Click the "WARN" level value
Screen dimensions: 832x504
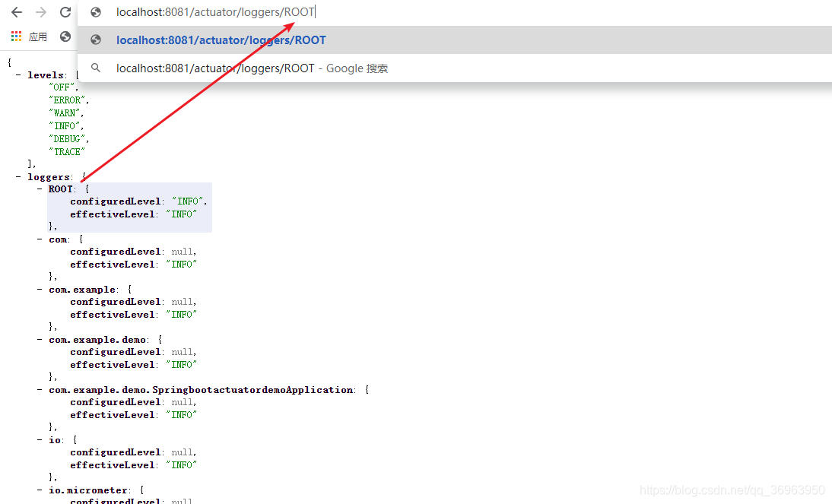(64, 113)
